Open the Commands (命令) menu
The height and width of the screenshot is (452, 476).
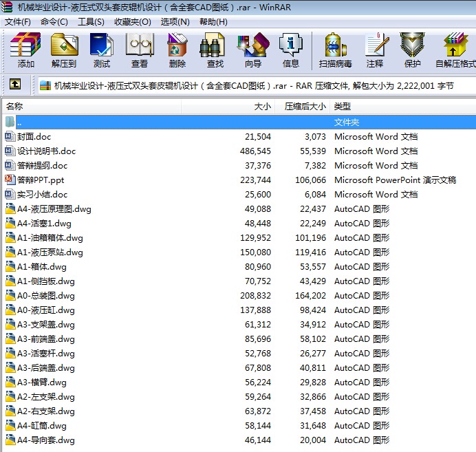[x=54, y=22]
